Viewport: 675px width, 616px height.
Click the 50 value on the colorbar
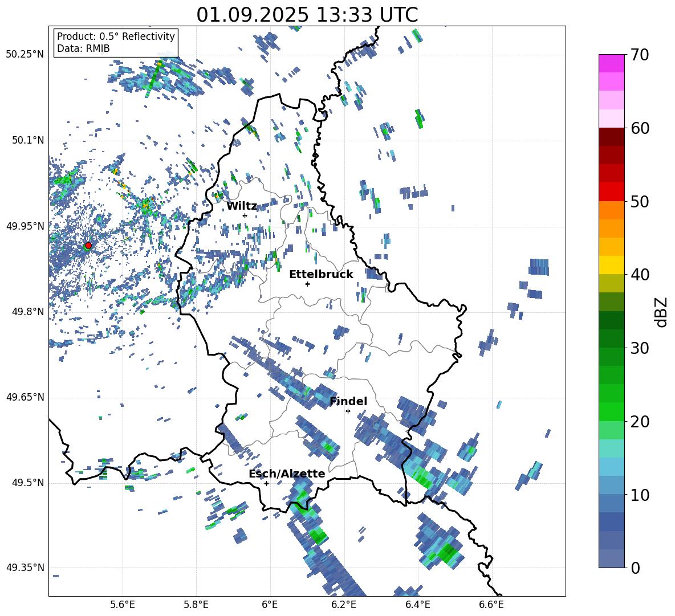coord(640,202)
